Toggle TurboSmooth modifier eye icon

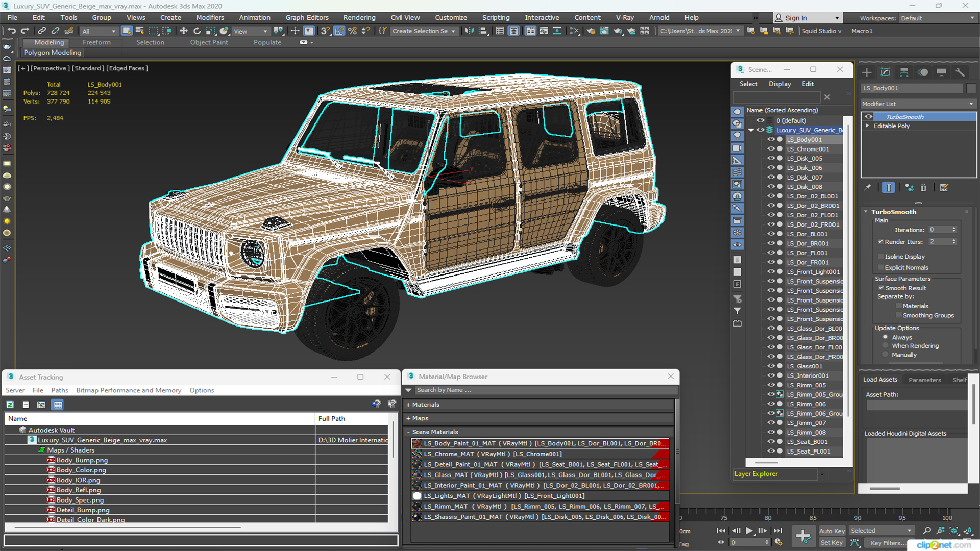868,117
